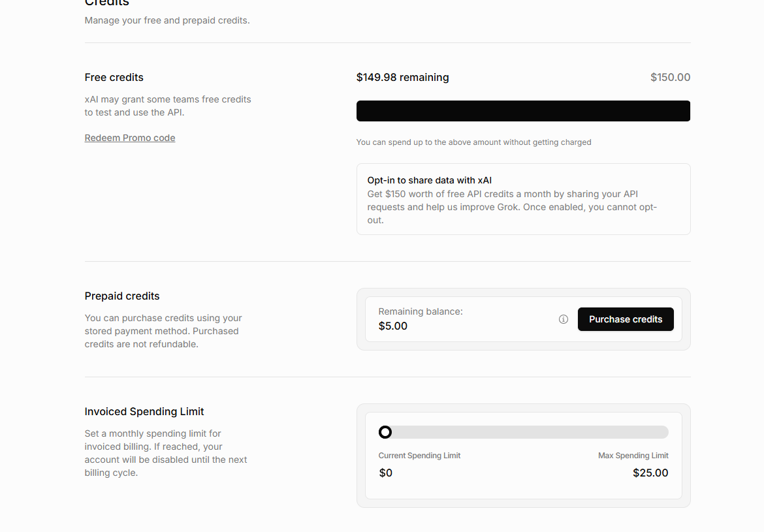Click the middle of the spending limit track
The image size is (764, 532).
[x=523, y=432]
